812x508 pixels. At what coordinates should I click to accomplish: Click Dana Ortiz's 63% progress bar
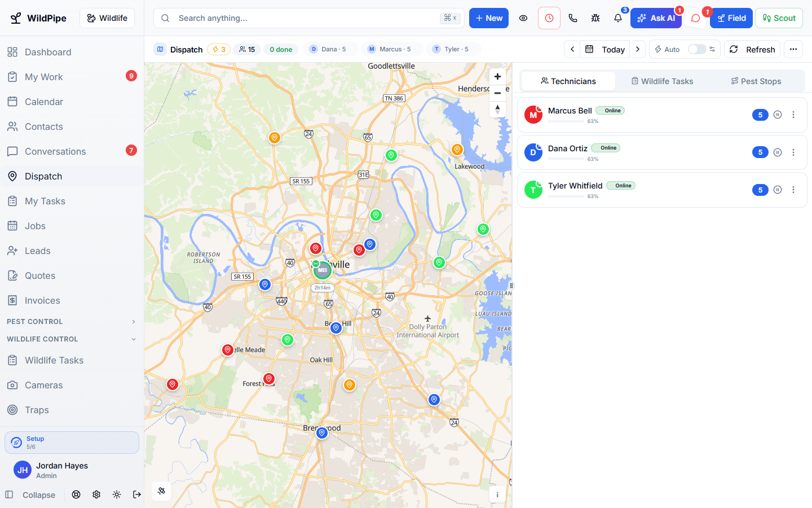566,159
